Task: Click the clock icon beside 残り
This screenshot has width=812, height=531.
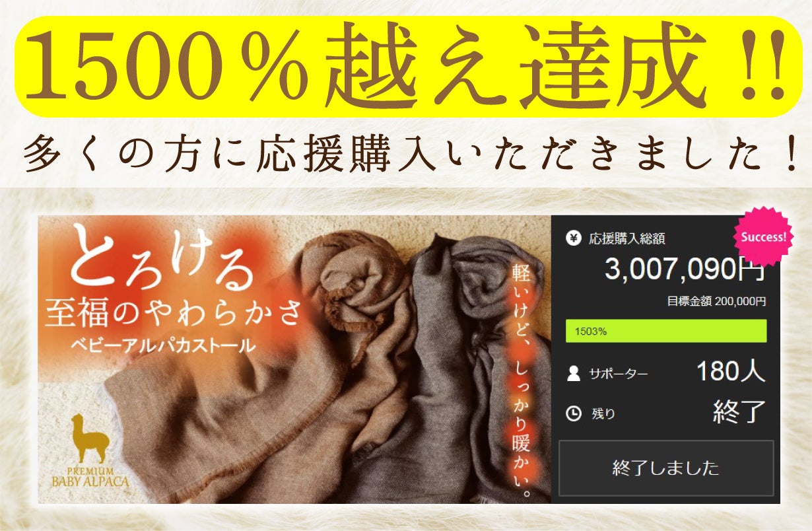Action: (574, 413)
